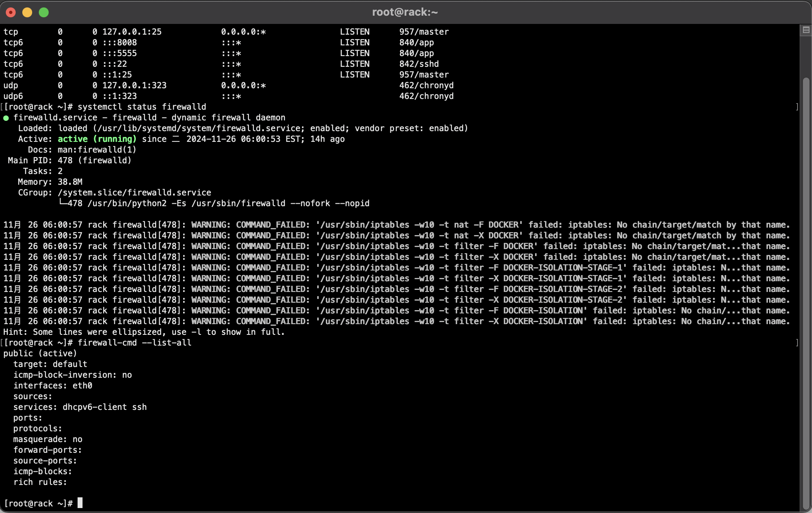The image size is (812, 513).
Task: Click the '127.0.0.1:323' udp address
Action: (x=135, y=85)
